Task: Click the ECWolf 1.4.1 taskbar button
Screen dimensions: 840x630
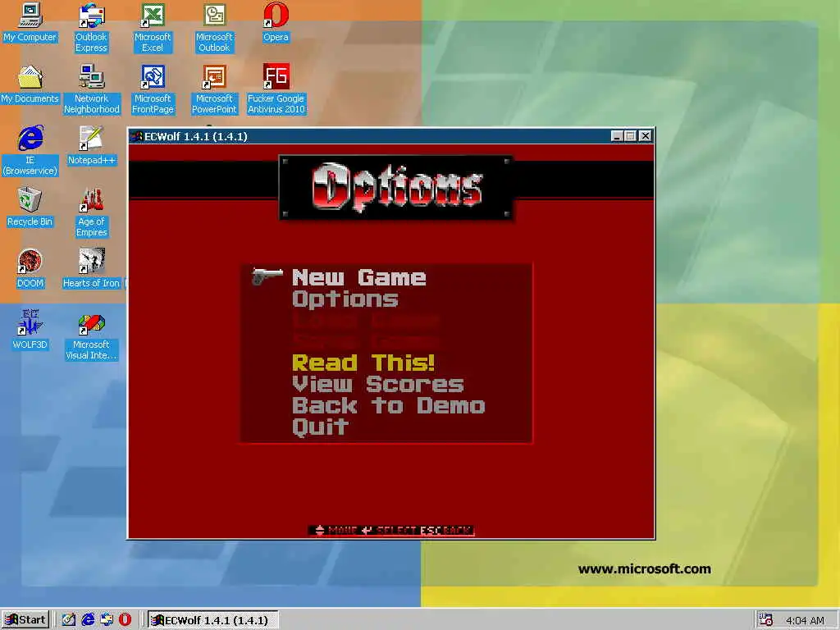Action: [212, 620]
